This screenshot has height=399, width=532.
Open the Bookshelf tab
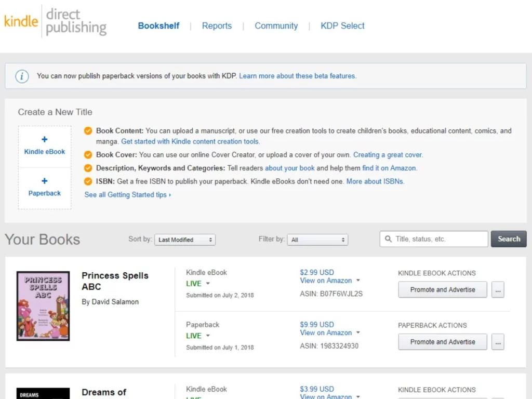pos(158,26)
